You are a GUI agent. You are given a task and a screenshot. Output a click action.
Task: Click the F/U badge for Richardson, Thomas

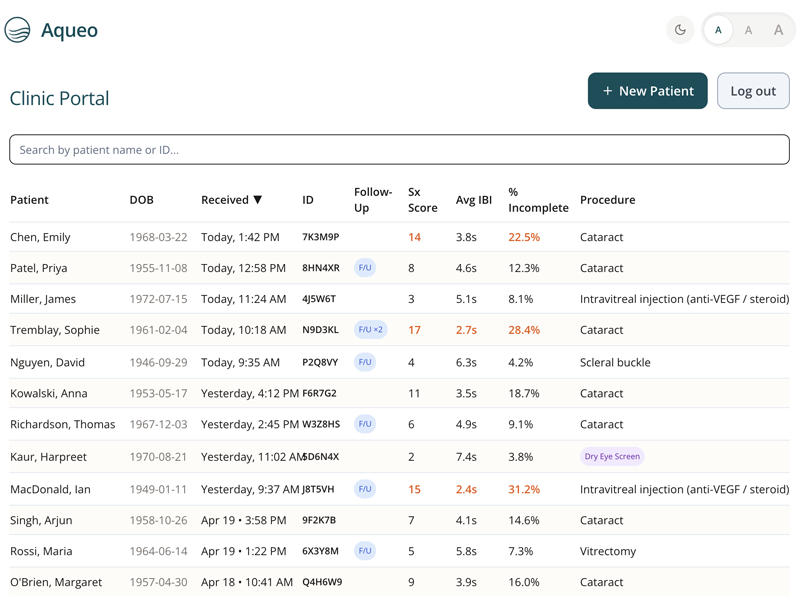coord(365,424)
